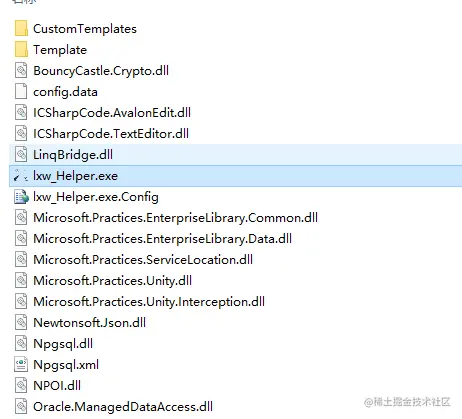Select the Npgsql.xml document icon
The height and width of the screenshot is (419, 462).
(x=21, y=364)
